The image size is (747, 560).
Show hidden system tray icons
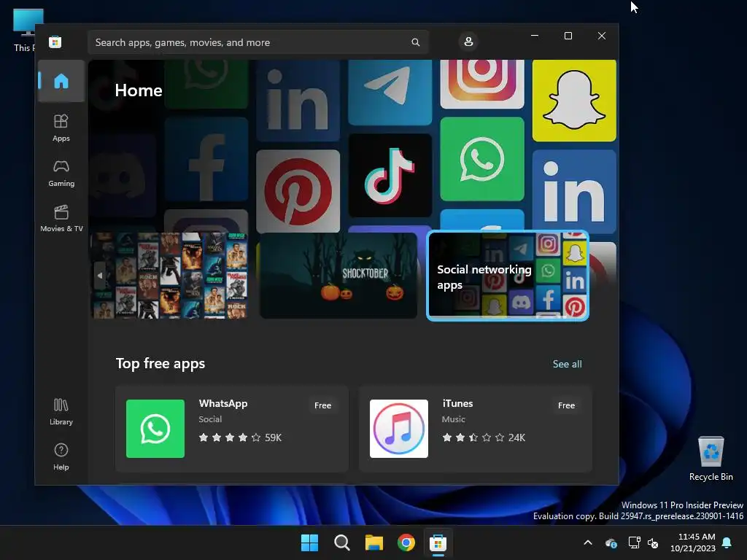[x=588, y=542]
